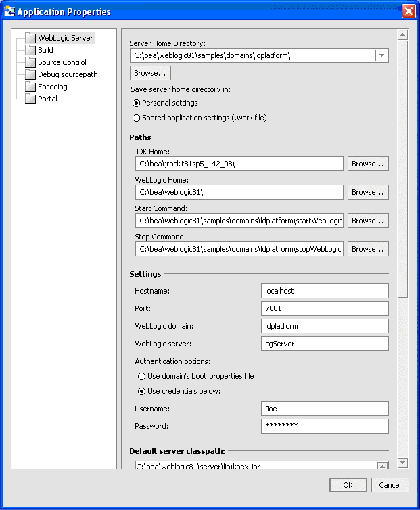Click the Debug sourcepath folder icon
The image size is (420, 510).
click(x=30, y=74)
